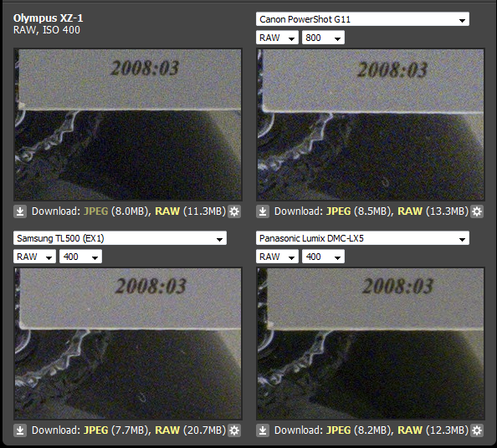Open the Samsung TL500 (EX1) camera dropdown
This screenshot has width=497, height=448.
click(120, 238)
